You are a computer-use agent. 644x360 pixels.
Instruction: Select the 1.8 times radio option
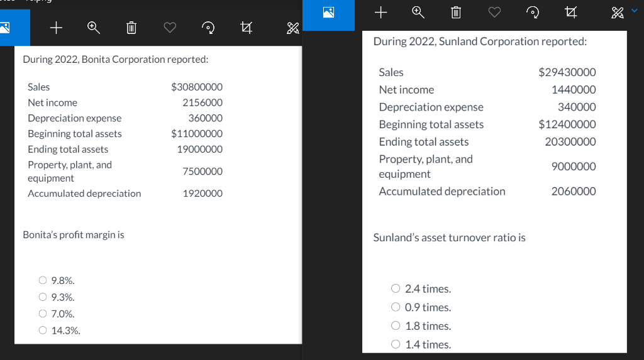coord(396,325)
